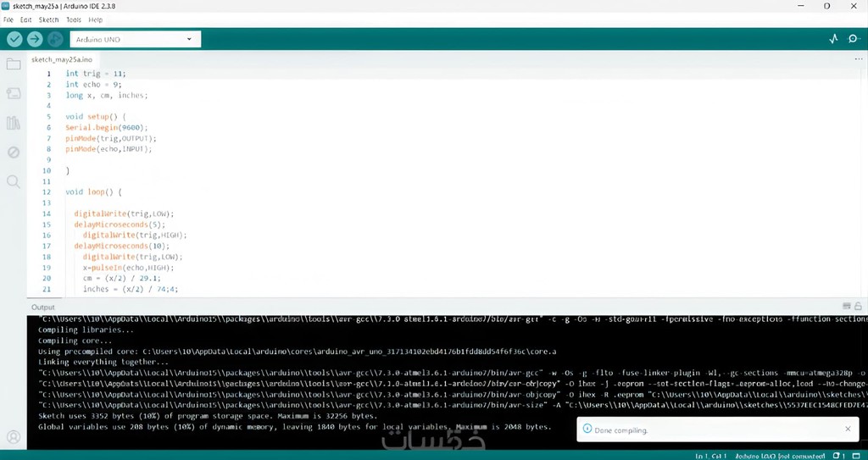
Task: Click code line 'int trig = 11;'
Action: tap(96, 74)
